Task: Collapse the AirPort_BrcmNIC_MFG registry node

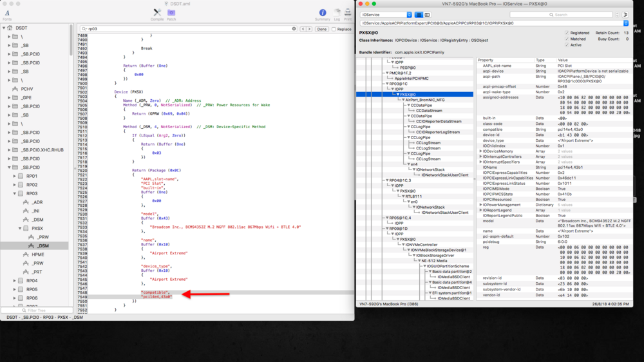Action: click(x=403, y=100)
